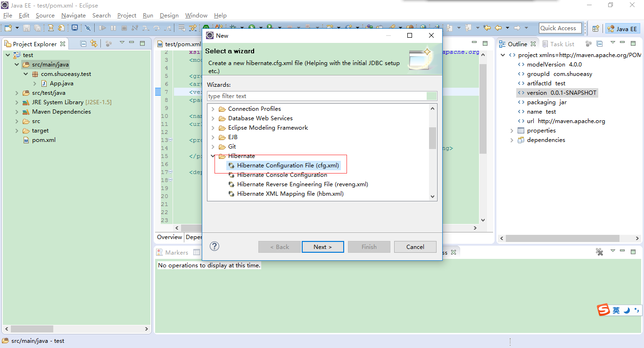This screenshot has width=644, height=348.
Task: Expand the dependencies node in Outline
Action: (x=512, y=140)
